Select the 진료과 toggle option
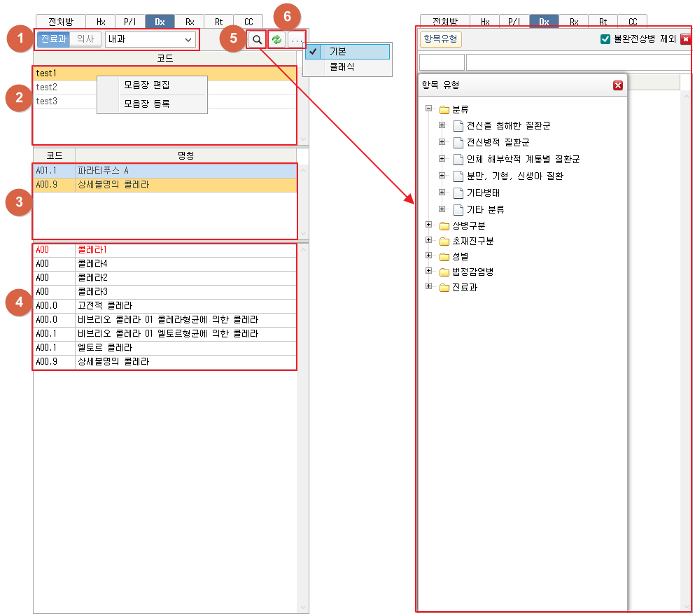The image size is (695, 616). [x=54, y=39]
